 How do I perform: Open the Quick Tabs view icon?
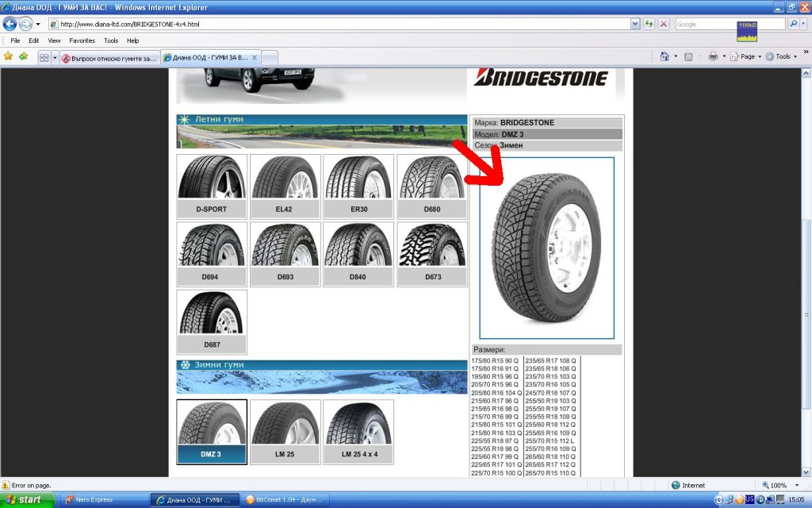click(x=44, y=57)
